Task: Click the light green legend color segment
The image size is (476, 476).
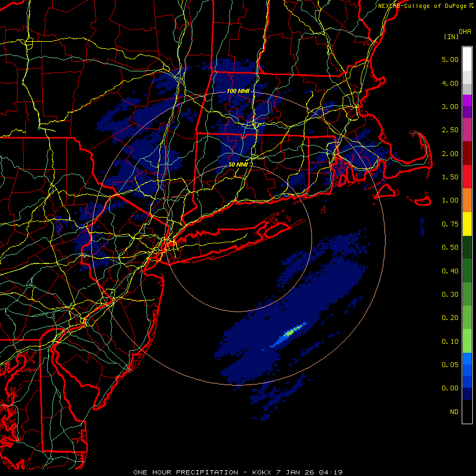Action: click(467, 341)
